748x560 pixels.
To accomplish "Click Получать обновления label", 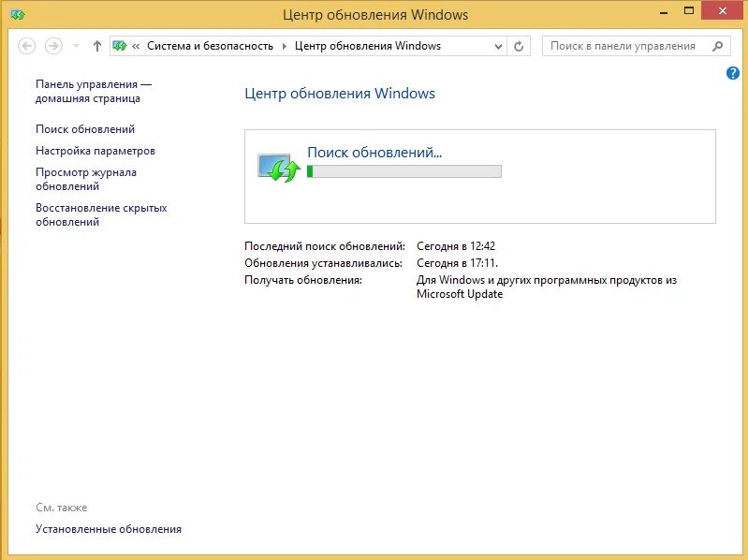I will (x=303, y=280).
